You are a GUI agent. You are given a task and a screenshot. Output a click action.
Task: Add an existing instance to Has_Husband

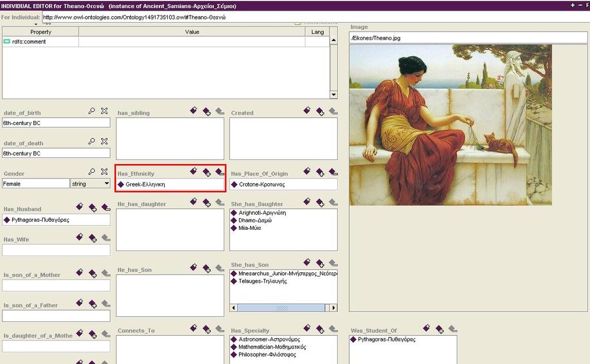(x=93, y=207)
